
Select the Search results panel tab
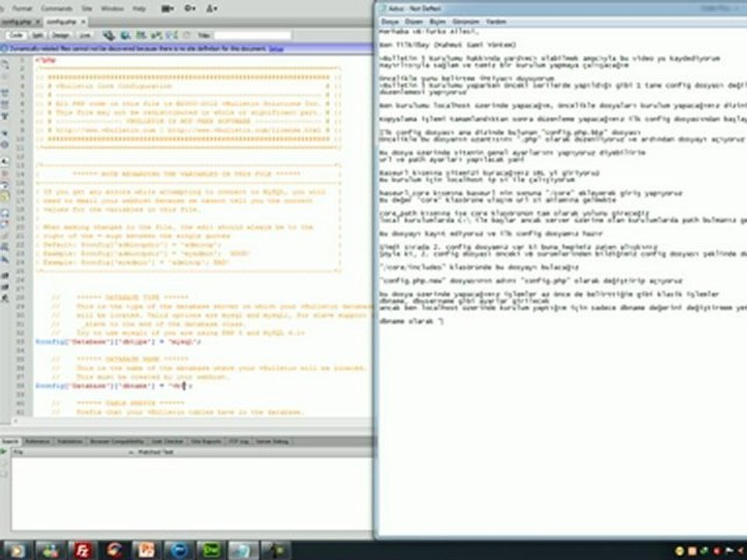9,442
